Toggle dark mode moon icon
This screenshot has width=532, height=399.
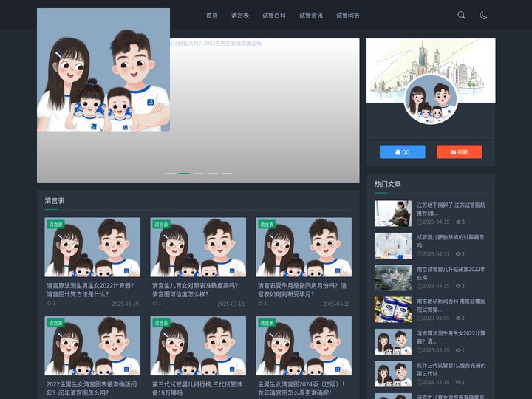[x=483, y=15]
